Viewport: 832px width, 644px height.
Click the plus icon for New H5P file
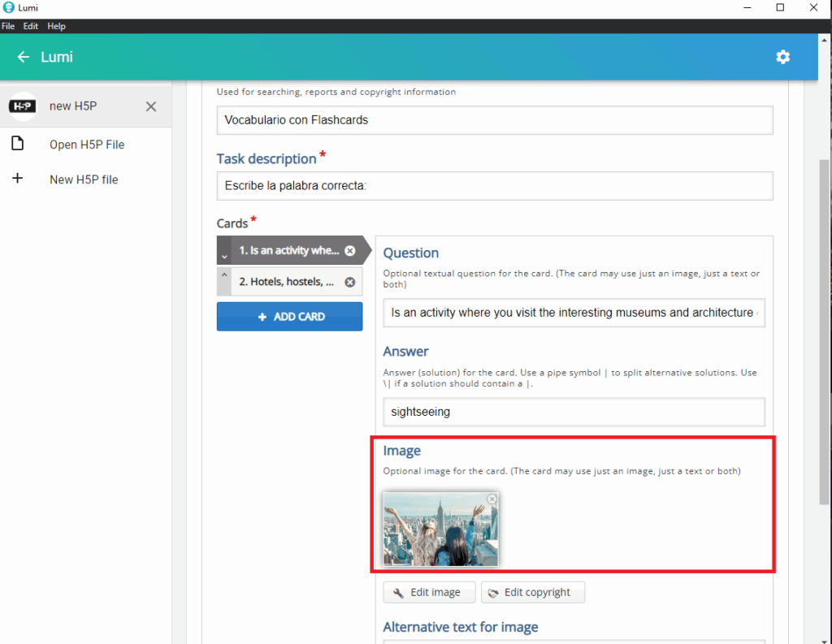[x=17, y=179]
